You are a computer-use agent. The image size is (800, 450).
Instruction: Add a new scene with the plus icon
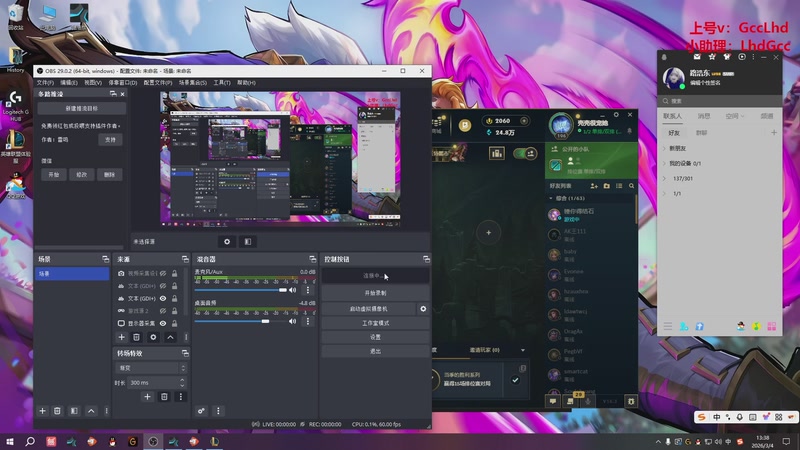click(42, 411)
